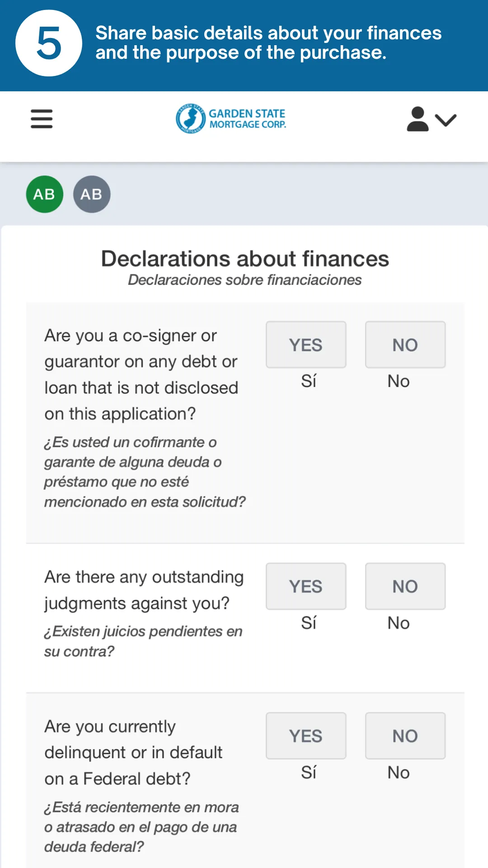The image size is (488, 868).
Task: Expand the account dropdown chevron
Action: tap(446, 120)
